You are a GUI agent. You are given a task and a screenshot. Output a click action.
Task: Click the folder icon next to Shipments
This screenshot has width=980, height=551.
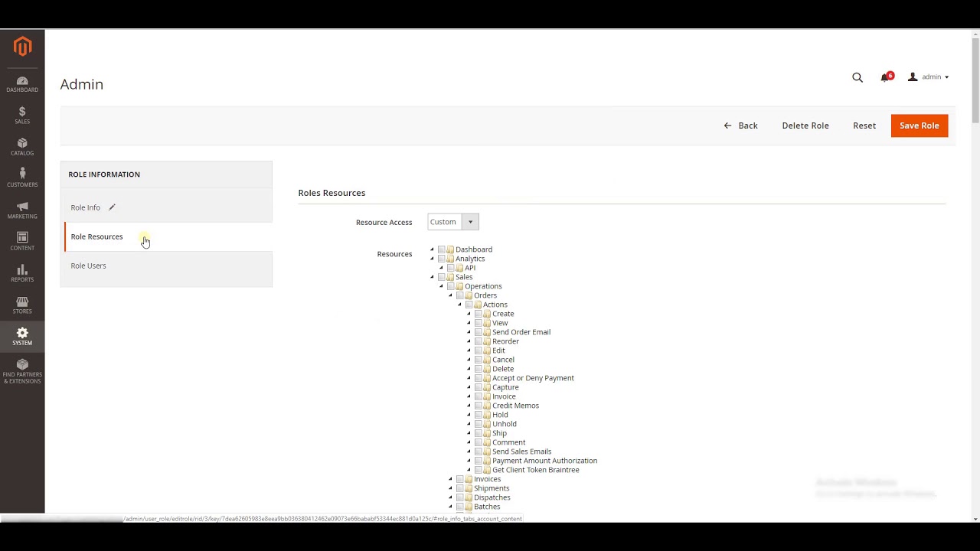coord(469,488)
